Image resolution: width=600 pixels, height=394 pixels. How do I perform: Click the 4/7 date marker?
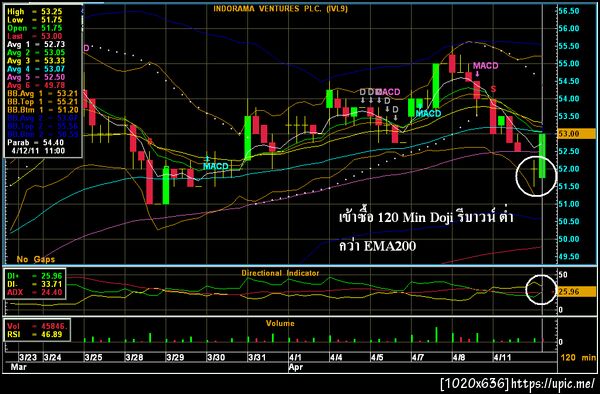418,358
